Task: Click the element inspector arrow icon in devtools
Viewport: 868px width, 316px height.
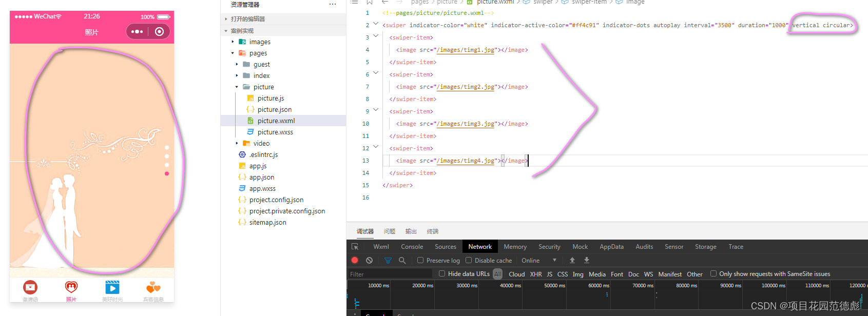Action: [355, 247]
